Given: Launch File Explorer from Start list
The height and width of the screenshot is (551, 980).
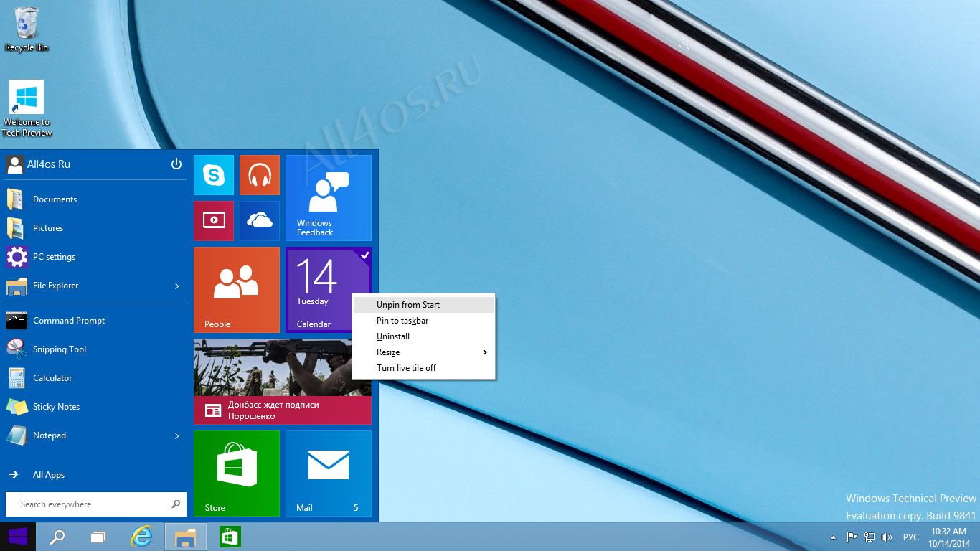Looking at the screenshot, I should pos(86,286).
